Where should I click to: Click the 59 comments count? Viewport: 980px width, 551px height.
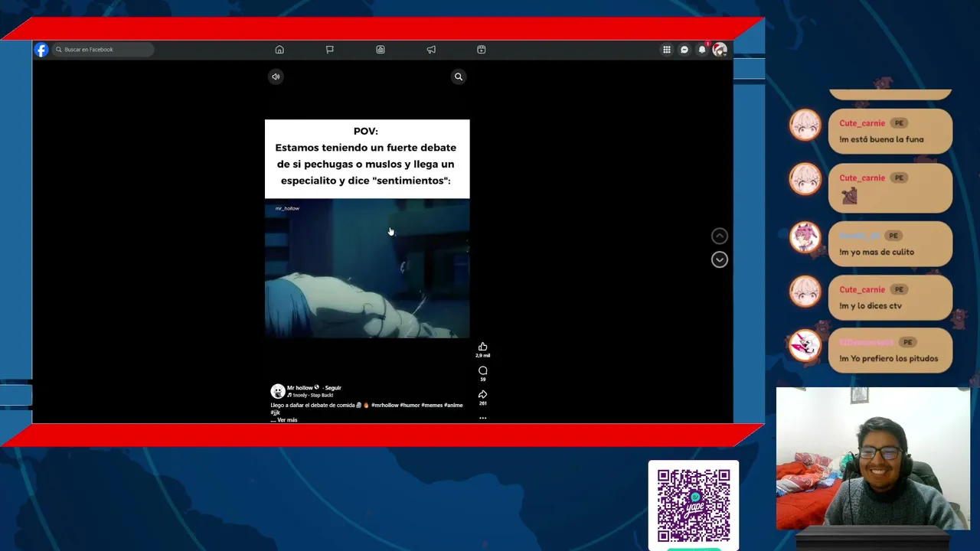[482, 379]
